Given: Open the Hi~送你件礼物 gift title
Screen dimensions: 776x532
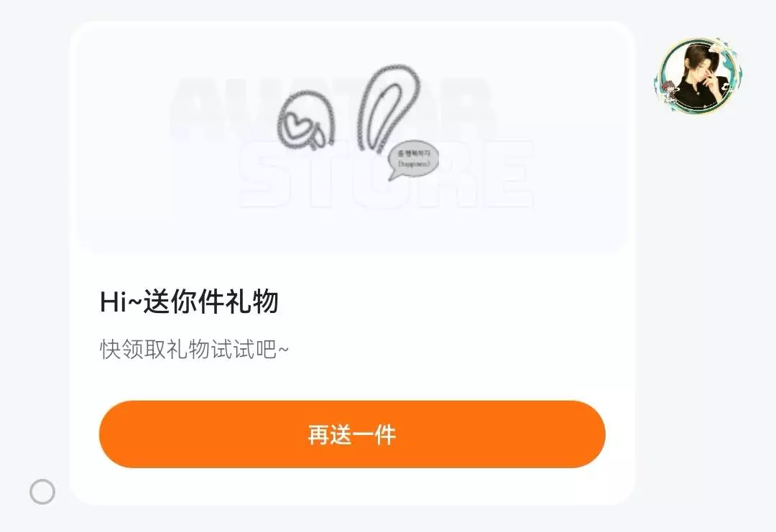Looking at the screenshot, I should coord(189,301).
